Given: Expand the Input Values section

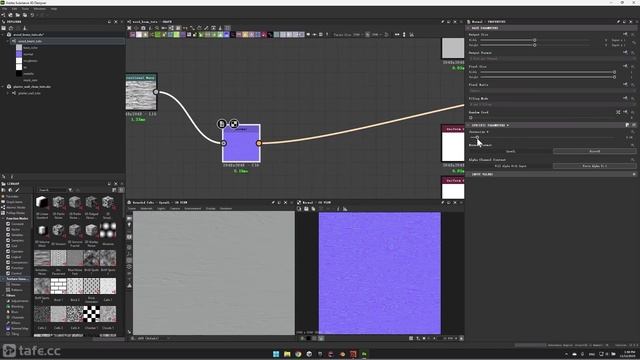Looking at the screenshot, I should (468, 174).
